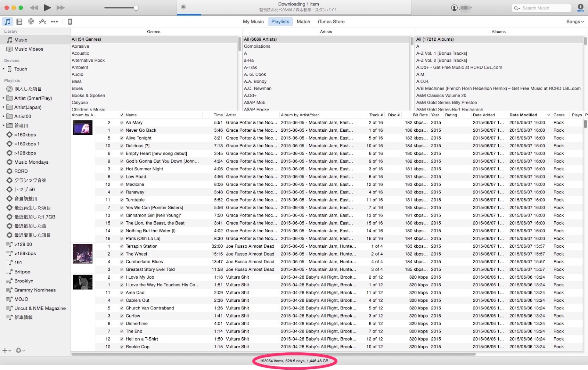Toggle checkbox for Hot Summer Night
This screenshot has width=588, height=370.
pos(122,169)
